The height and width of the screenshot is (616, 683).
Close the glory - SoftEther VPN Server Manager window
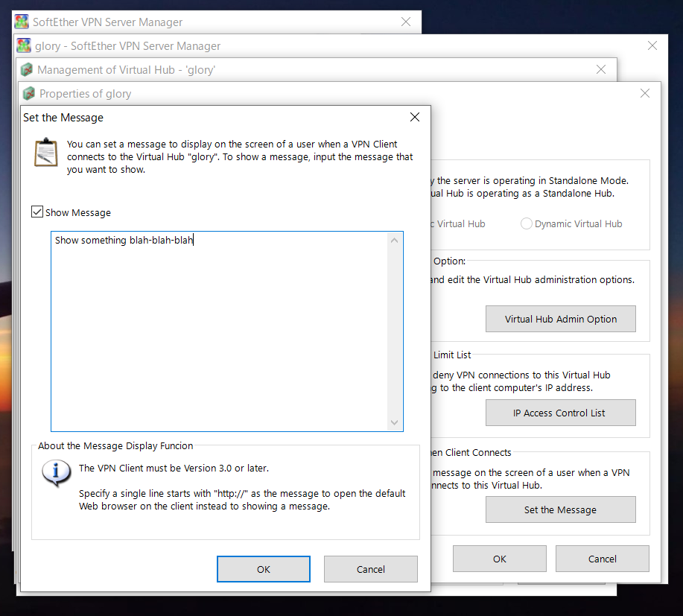[652, 45]
